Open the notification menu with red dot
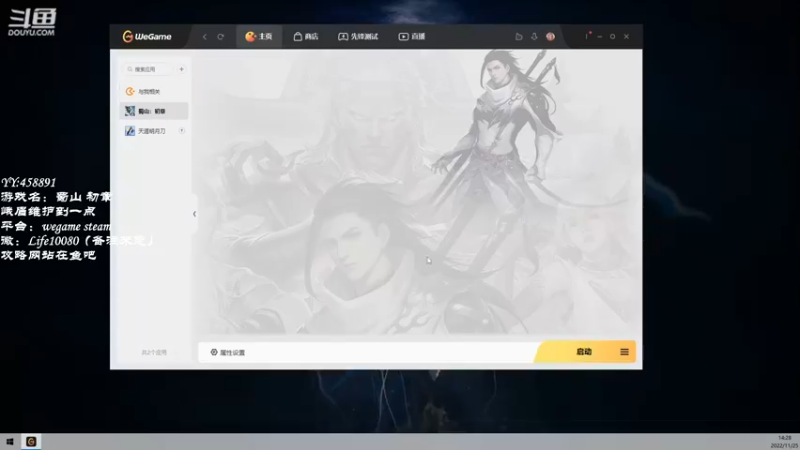 click(x=587, y=36)
